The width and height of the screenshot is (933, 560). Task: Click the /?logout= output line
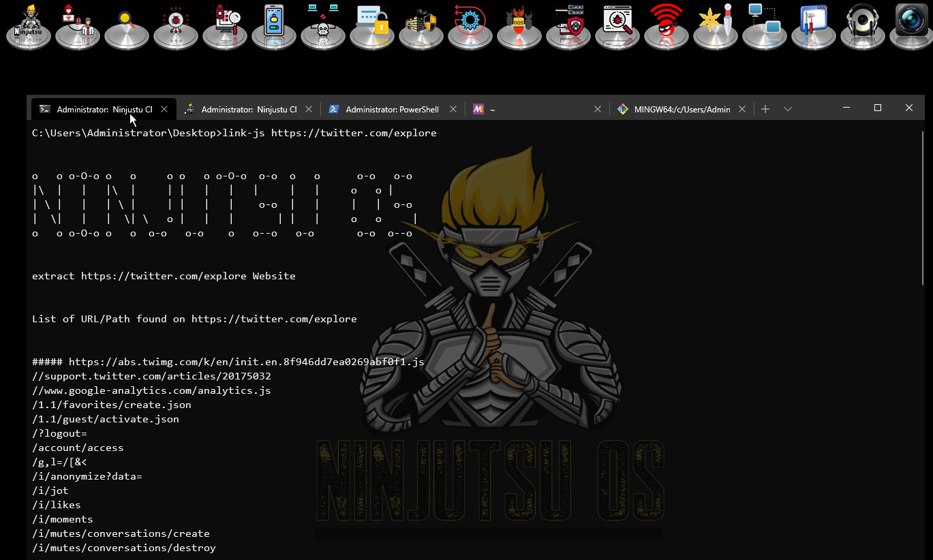pos(60,433)
